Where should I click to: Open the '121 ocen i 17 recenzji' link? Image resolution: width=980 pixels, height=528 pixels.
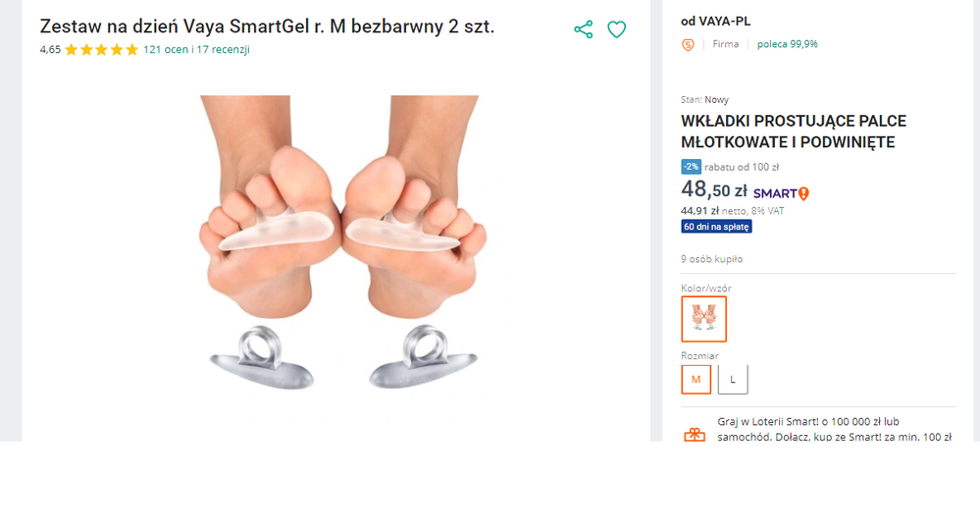click(196, 50)
